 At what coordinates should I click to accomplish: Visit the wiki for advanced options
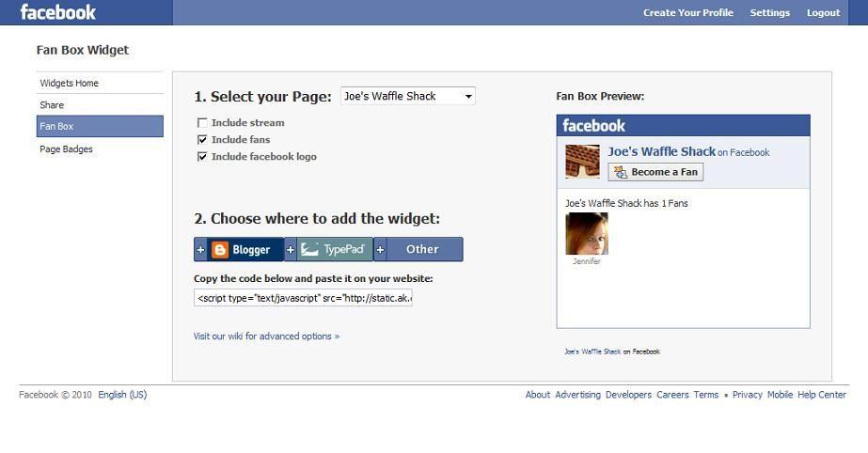coord(266,336)
